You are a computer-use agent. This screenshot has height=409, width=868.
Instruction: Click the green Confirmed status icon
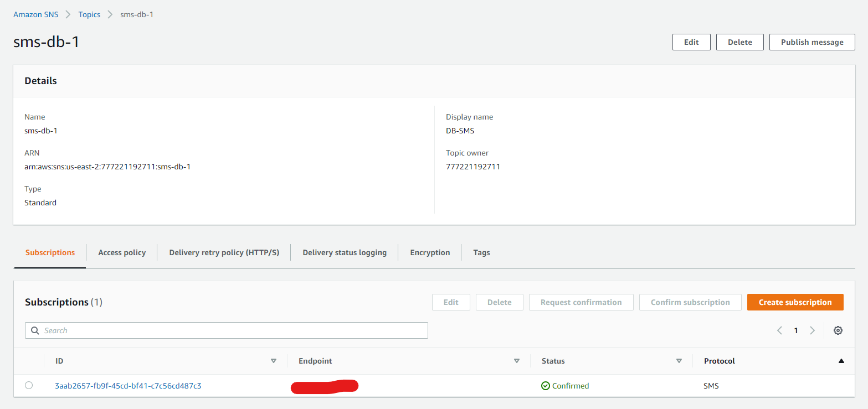(545, 385)
